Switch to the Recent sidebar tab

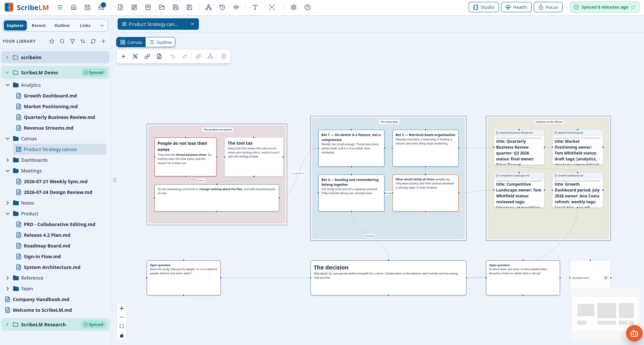[39, 25]
